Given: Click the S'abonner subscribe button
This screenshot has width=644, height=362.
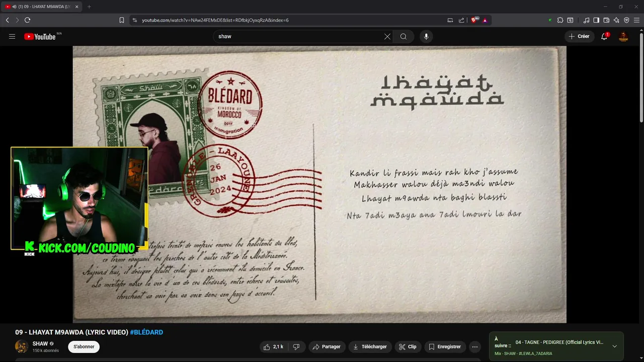Looking at the screenshot, I should (x=84, y=346).
